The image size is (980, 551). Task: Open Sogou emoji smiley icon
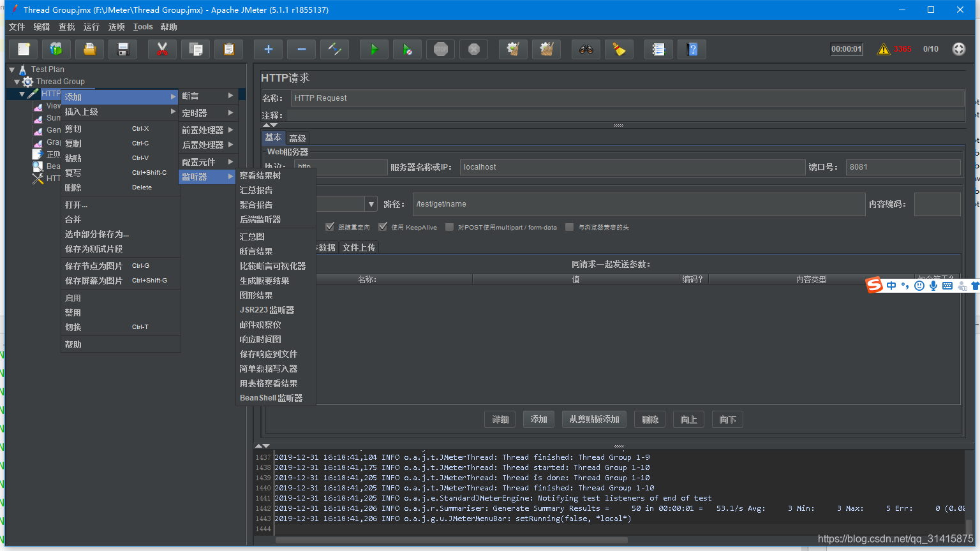click(x=919, y=286)
